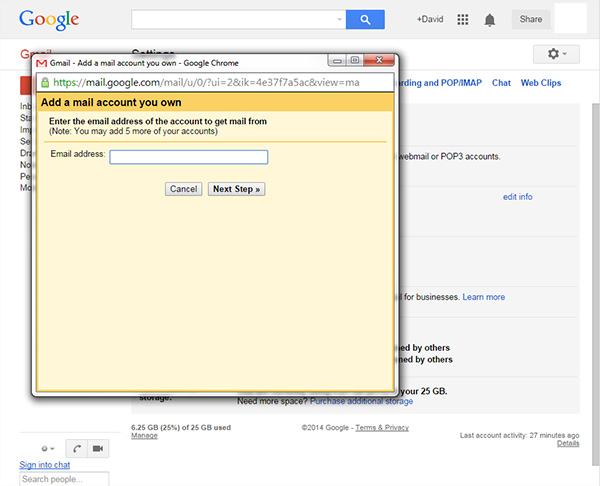This screenshot has width=600, height=486.
Task: Maximize the Add a mail account popup
Action: (355, 60)
